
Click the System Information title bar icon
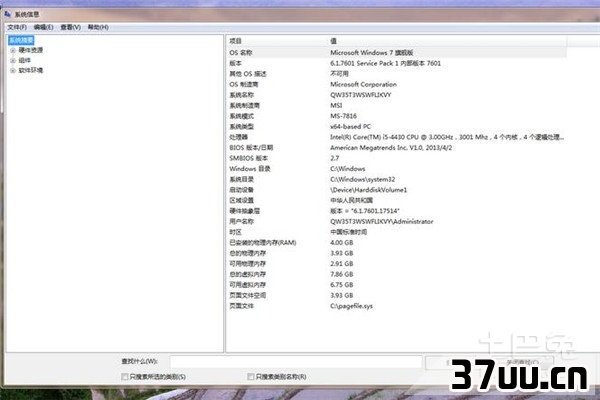point(8,14)
